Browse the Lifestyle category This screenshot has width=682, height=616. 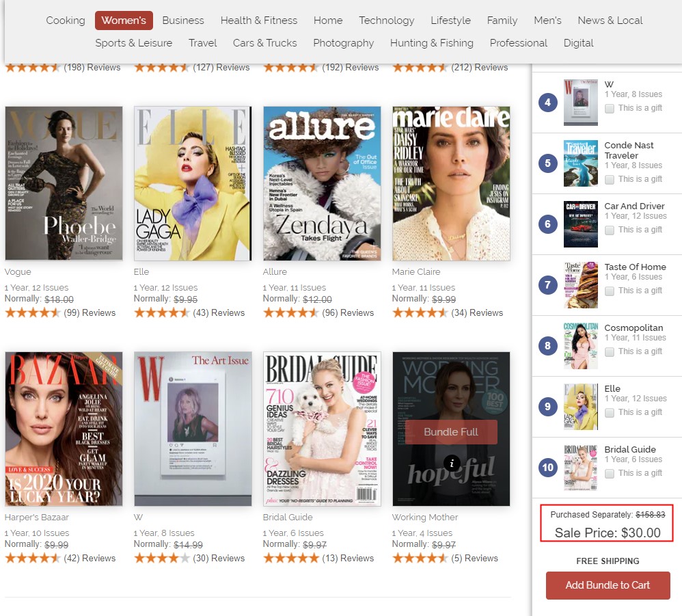pyautogui.click(x=450, y=21)
